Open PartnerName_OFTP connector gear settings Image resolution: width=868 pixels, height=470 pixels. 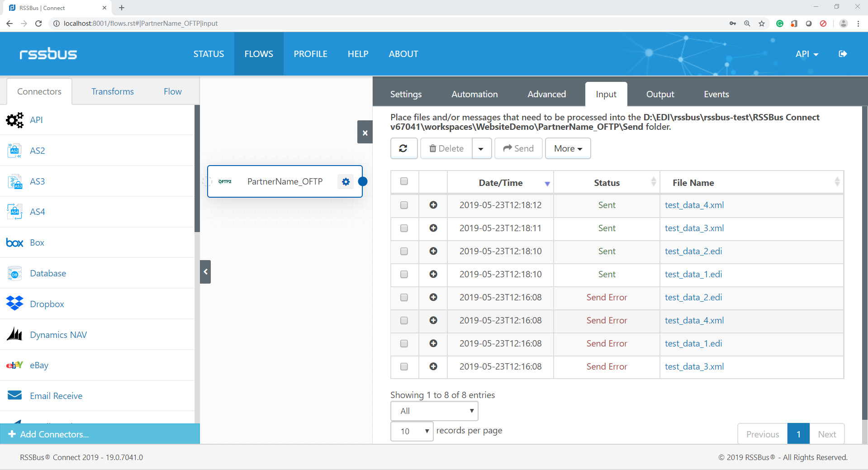(346, 181)
